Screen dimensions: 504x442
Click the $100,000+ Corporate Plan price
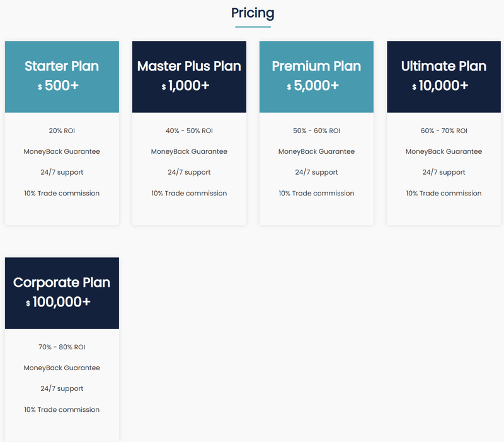(58, 302)
